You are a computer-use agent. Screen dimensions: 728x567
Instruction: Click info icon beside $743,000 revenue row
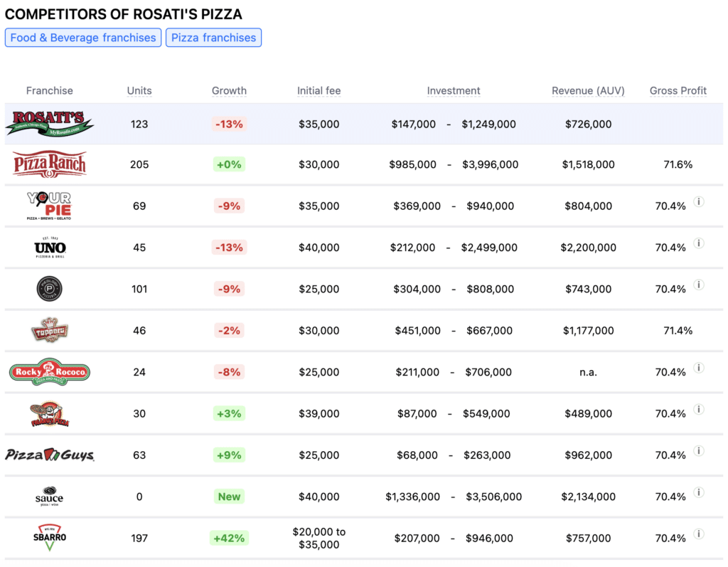[x=699, y=285]
